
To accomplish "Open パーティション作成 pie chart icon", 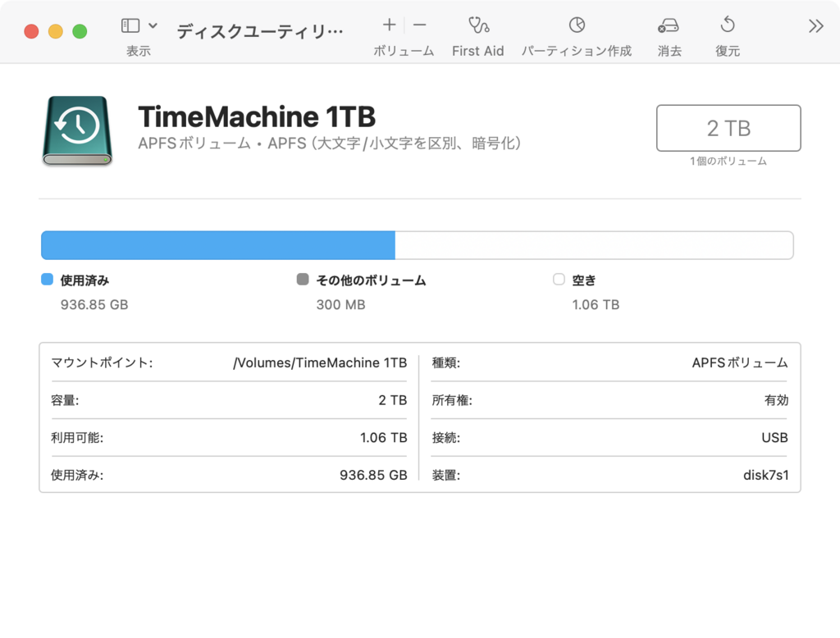I will pos(577,25).
